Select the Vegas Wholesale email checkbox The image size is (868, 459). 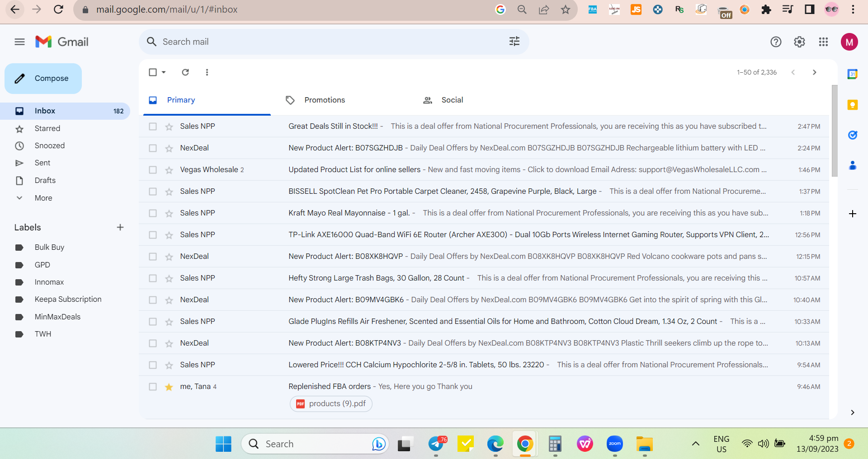coord(153,170)
